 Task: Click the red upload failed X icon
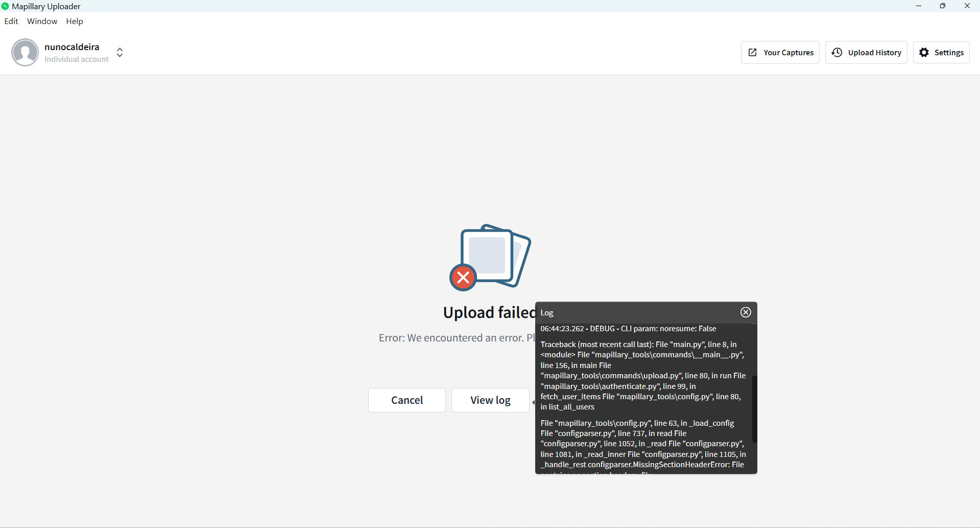click(463, 278)
